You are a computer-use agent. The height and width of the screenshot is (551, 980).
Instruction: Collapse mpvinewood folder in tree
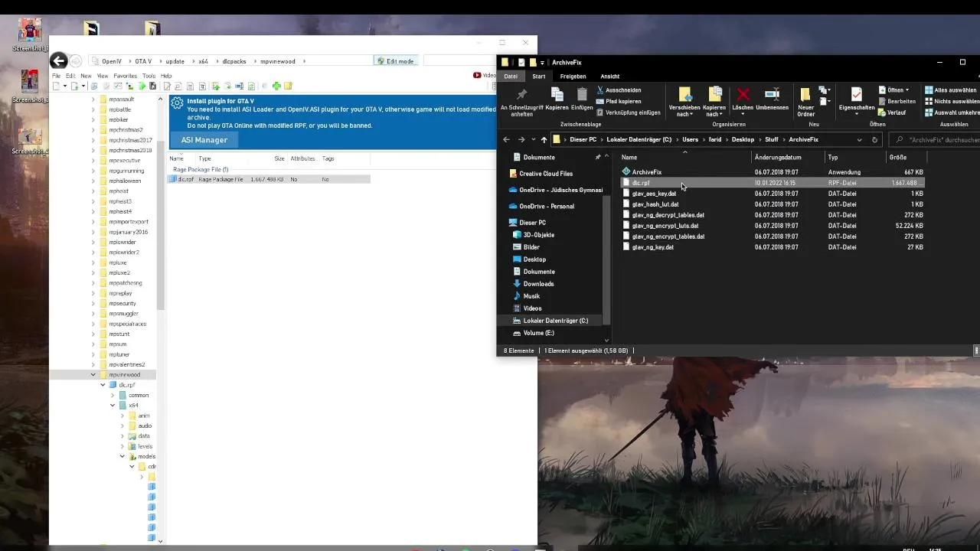tap(93, 375)
